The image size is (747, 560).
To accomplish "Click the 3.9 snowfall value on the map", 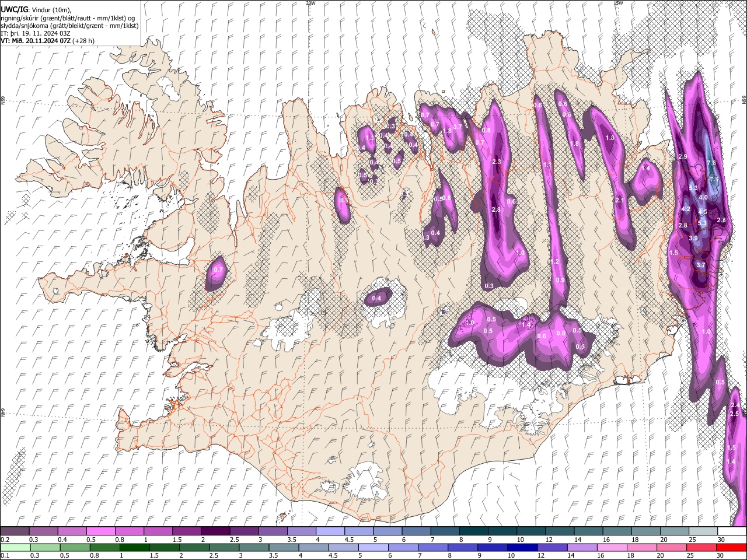I will [x=693, y=238].
